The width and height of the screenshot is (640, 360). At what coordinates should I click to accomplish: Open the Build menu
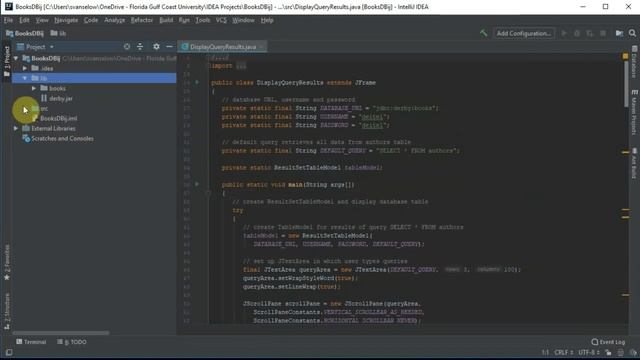(x=166, y=20)
